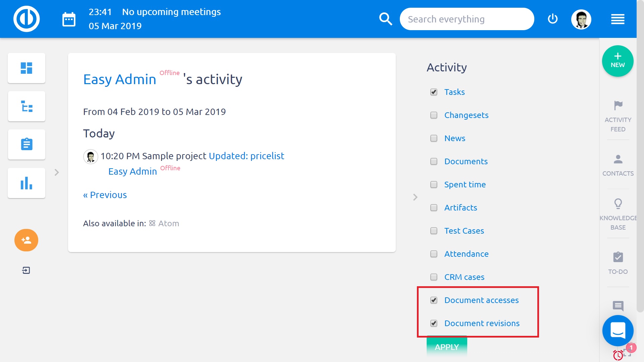Image resolution: width=644 pixels, height=362 pixels.
Task: Collapse the Activity filter panel chevron
Action: click(415, 197)
